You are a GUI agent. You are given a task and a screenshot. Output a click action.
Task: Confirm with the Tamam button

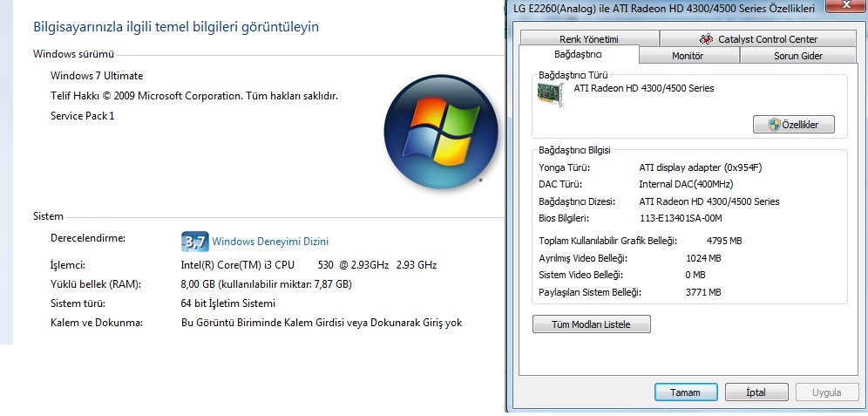pyautogui.click(x=685, y=392)
